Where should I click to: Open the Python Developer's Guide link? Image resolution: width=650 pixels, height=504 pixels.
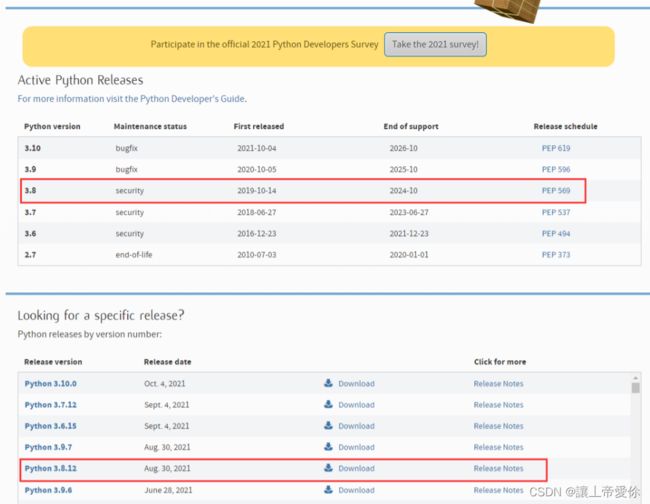[192, 99]
